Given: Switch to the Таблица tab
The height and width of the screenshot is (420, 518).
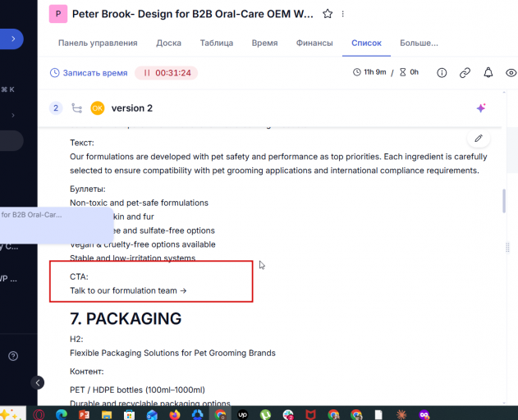Looking at the screenshot, I should point(217,43).
